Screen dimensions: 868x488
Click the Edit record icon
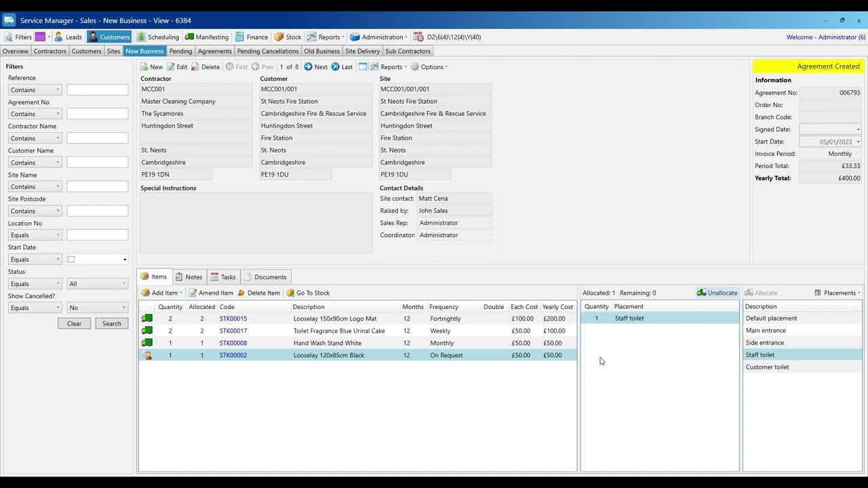click(171, 67)
